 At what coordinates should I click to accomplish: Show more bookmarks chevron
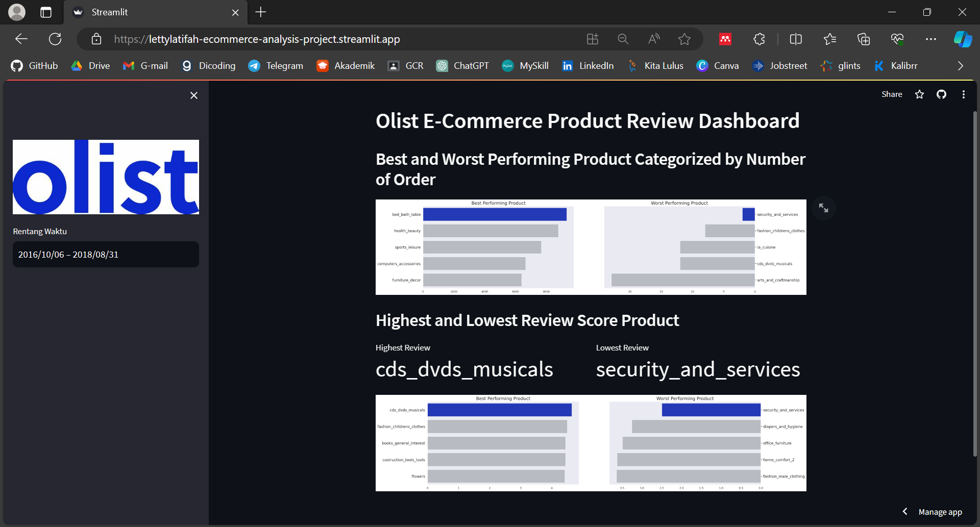pyautogui.click(x=960, y=66)
